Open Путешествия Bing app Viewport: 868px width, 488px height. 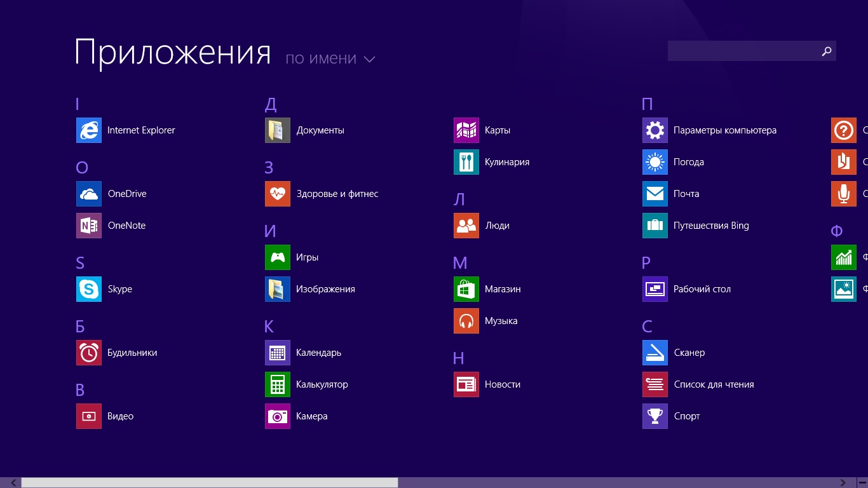[696, 226]
